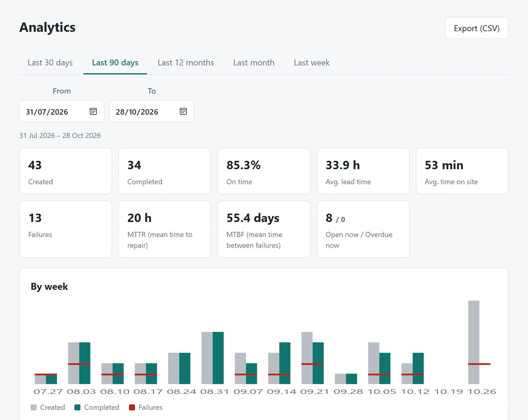Click the 43 Created stat card

point(66,171)
